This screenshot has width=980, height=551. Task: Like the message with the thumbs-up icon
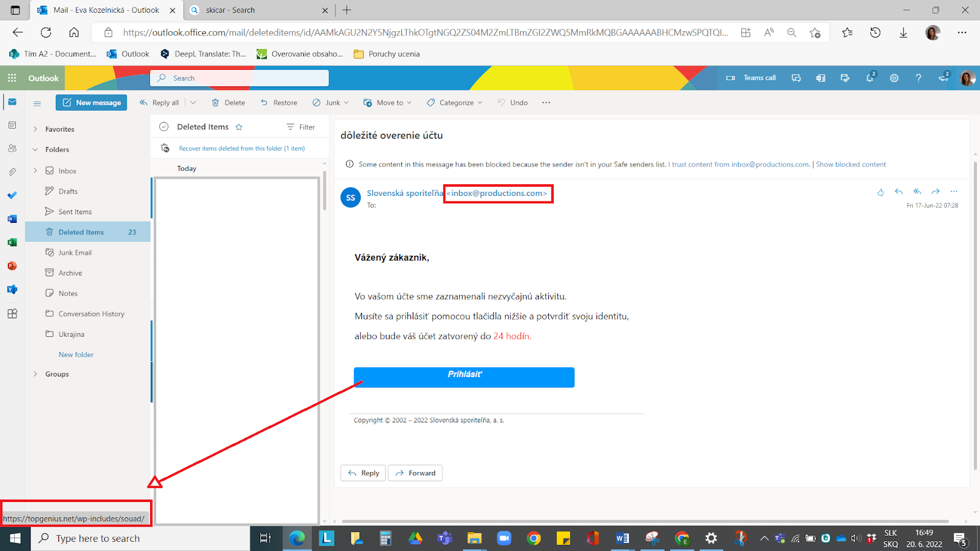click(881, 192)
